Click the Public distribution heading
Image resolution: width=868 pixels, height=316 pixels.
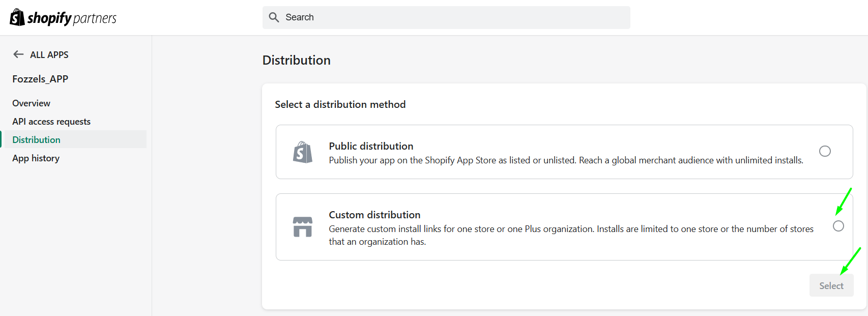point(371,146)
